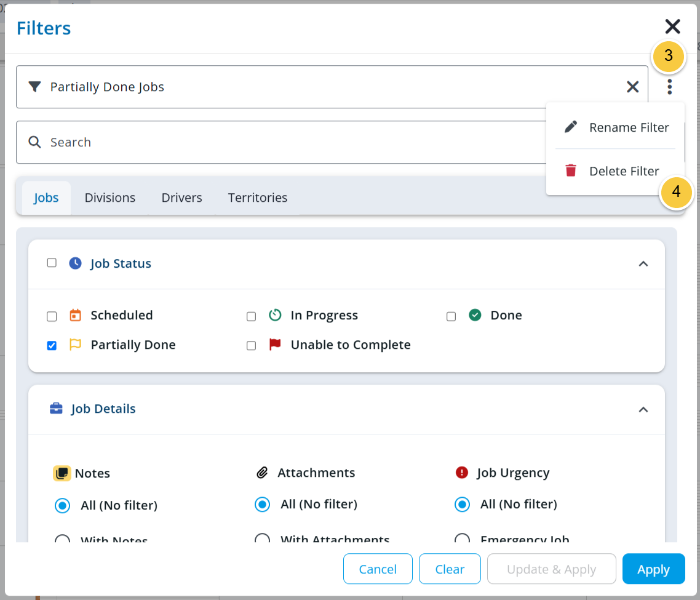Clear the Partially Done Jobs filter selection
Image resolution: width=700 pixels, height=600 pixels.
click(632, 87)
